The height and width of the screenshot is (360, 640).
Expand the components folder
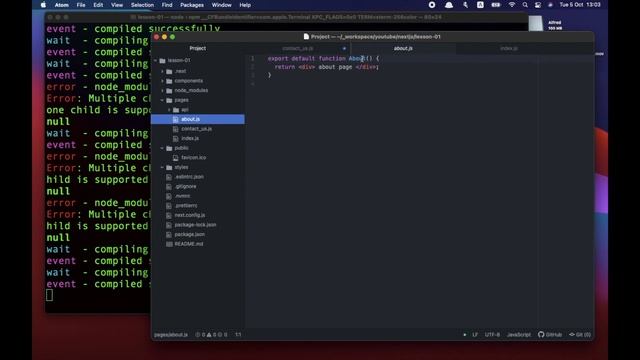pyautogui.click(x=162, y=81)
